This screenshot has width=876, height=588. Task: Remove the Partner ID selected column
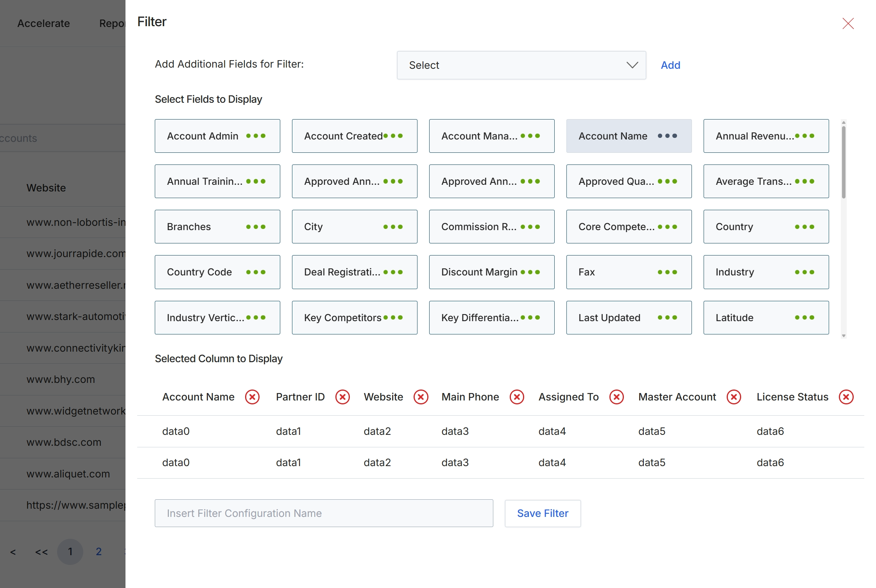(342, 397)
